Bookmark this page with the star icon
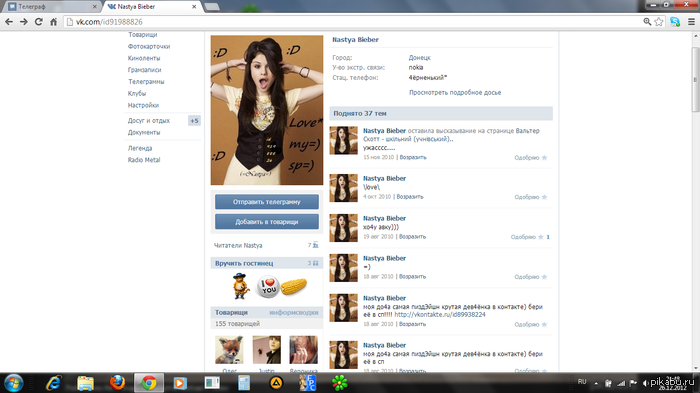The image size is (700, 393). click(x=658, y=21)
